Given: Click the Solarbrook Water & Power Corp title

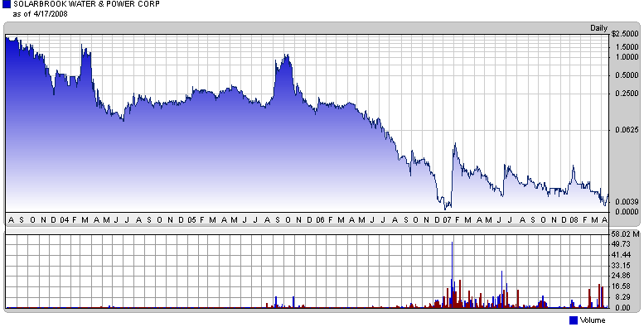Looking at the screenshot, I should point(87,4).
